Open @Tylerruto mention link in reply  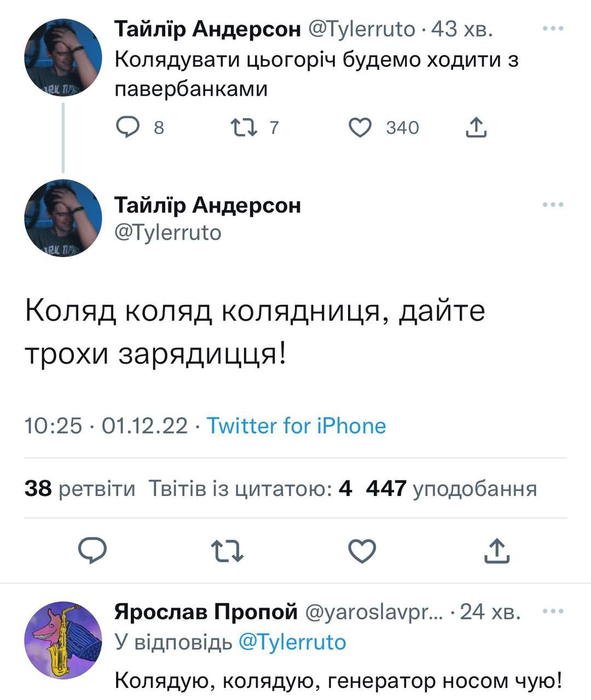click(x=293, y=641)
